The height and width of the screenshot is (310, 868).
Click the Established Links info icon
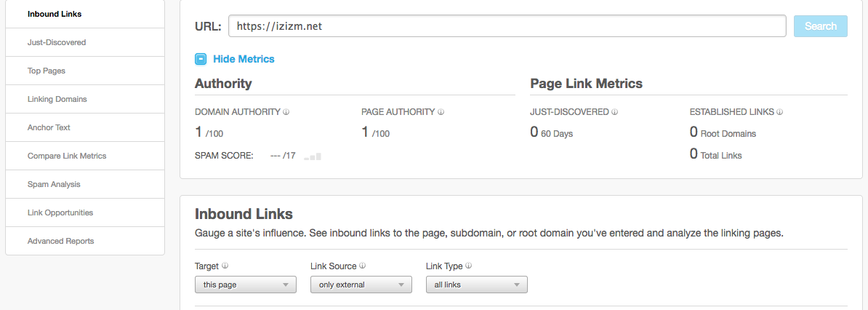(779, 112)
